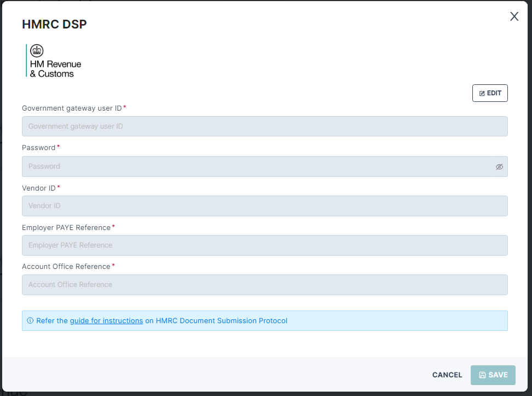The height and width of the screenshot is (396, 532).
Task: Select the Vendor ID input field
Action: point(265,206)
